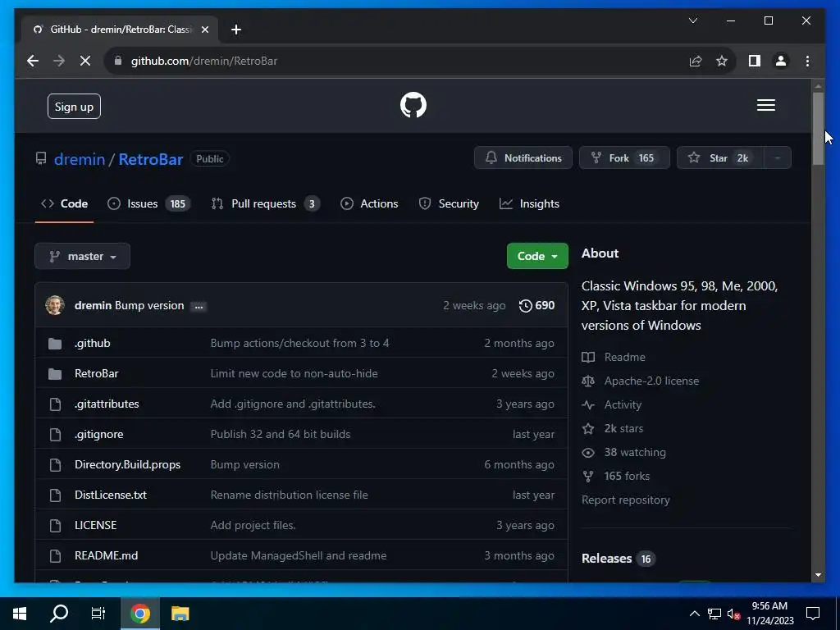Open the RetroBar folder
Viewport: 840px width, 630px height.
[x=97, y=374]
